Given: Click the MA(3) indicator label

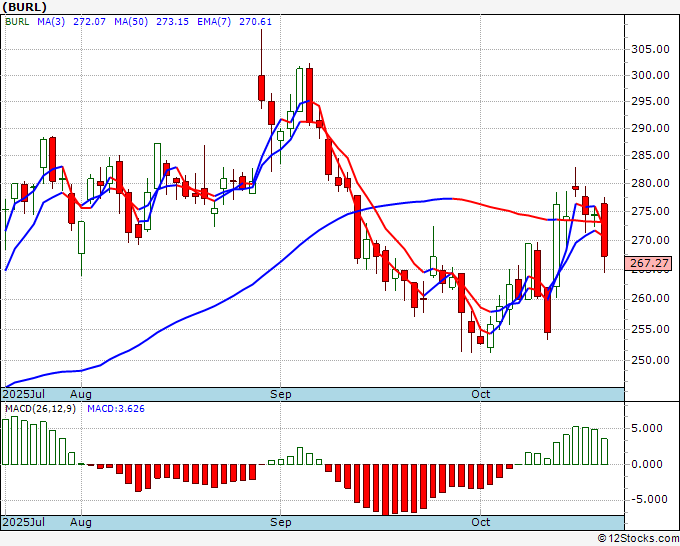Looking at the screenshot, I should tap(51, 22).
